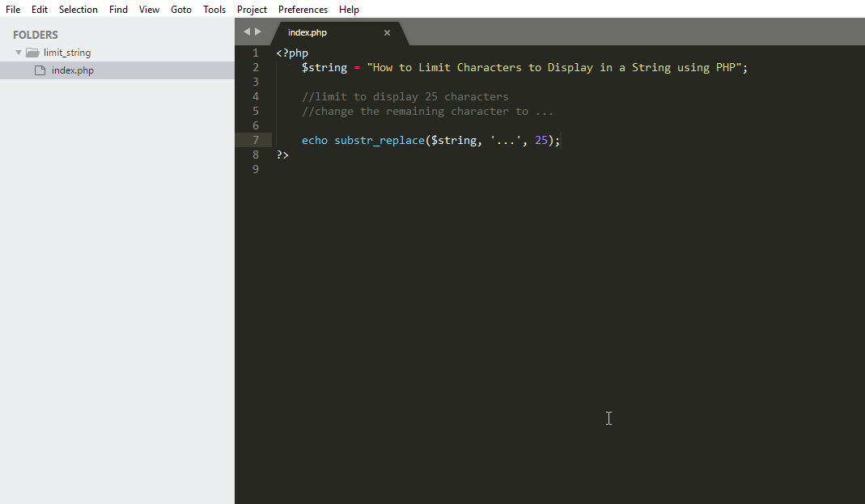Open the Preferences menu
Viewport: 865px width, 504px height.
[x=302, y=9]
